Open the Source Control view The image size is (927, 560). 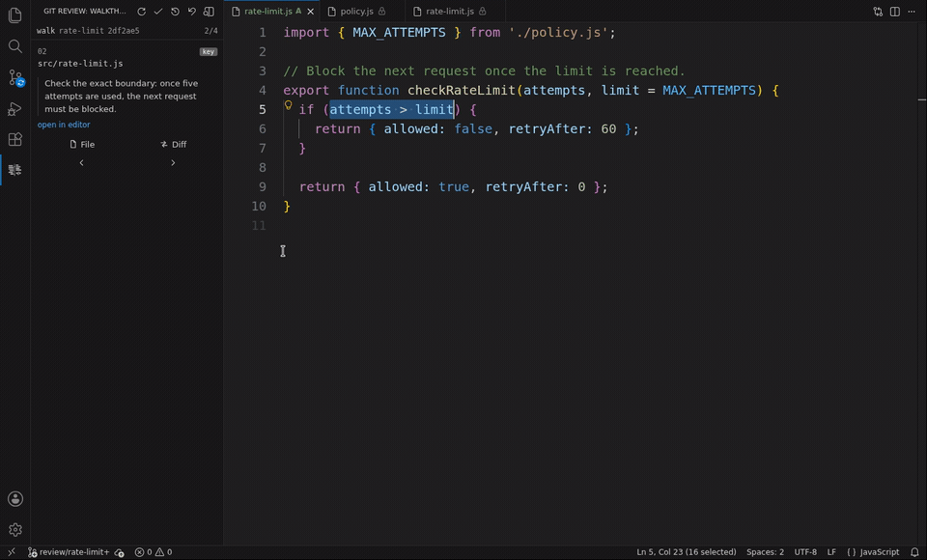click(15, 77)
